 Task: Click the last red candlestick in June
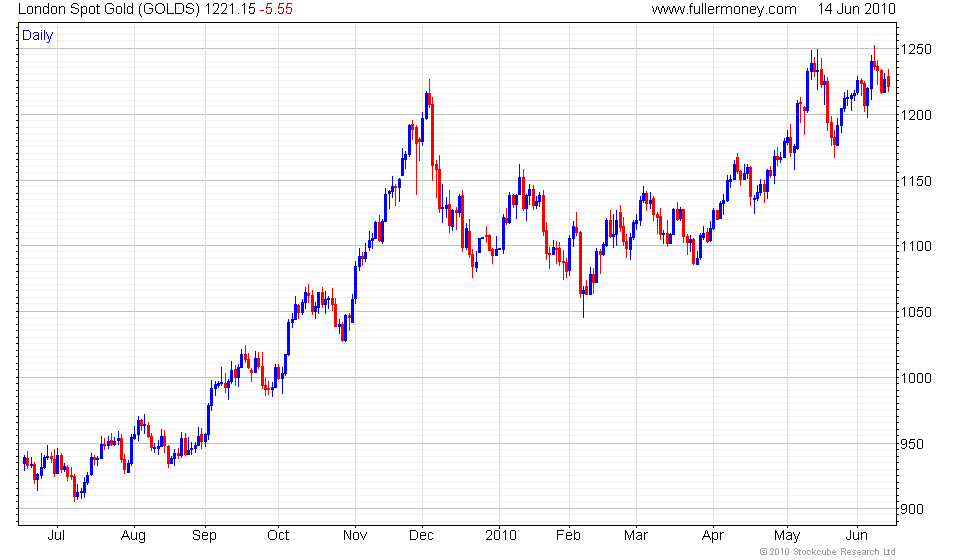click(x=889, y=81)
